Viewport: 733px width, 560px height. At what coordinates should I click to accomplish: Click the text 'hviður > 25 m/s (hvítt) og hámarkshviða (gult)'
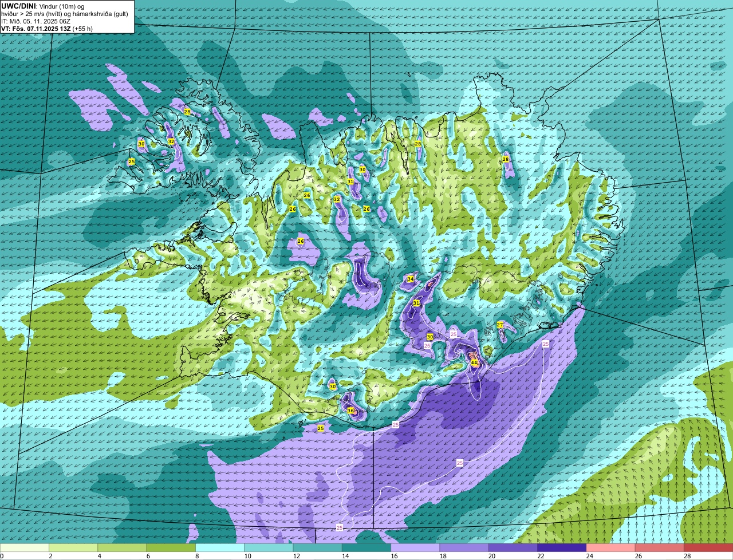pyautogui.click(x=65, y=14)
